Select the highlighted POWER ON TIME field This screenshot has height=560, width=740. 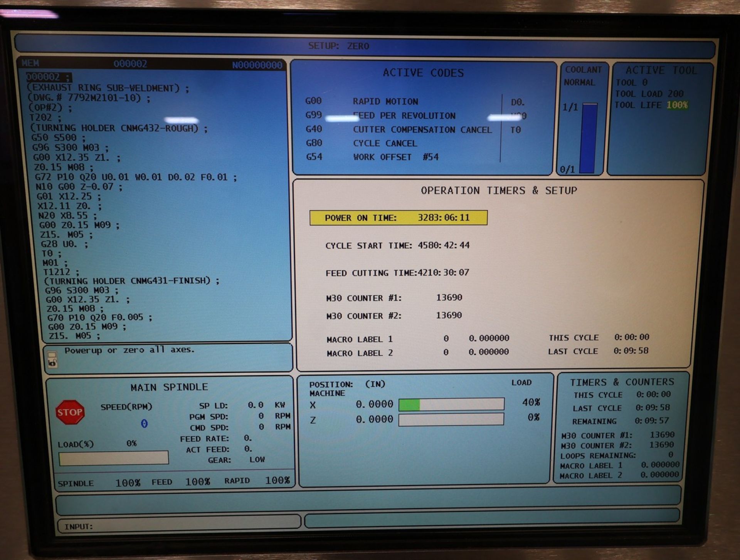[398, 218]
